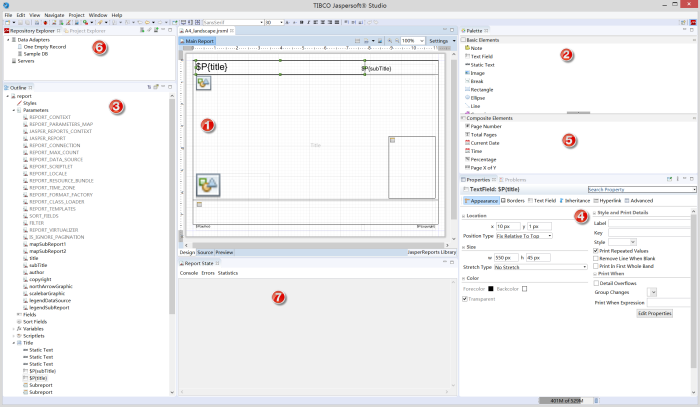The height and width of the screenshot is (407, 700).
Task: Pick the Static Text palette element
Action: [x=483, y=64]
